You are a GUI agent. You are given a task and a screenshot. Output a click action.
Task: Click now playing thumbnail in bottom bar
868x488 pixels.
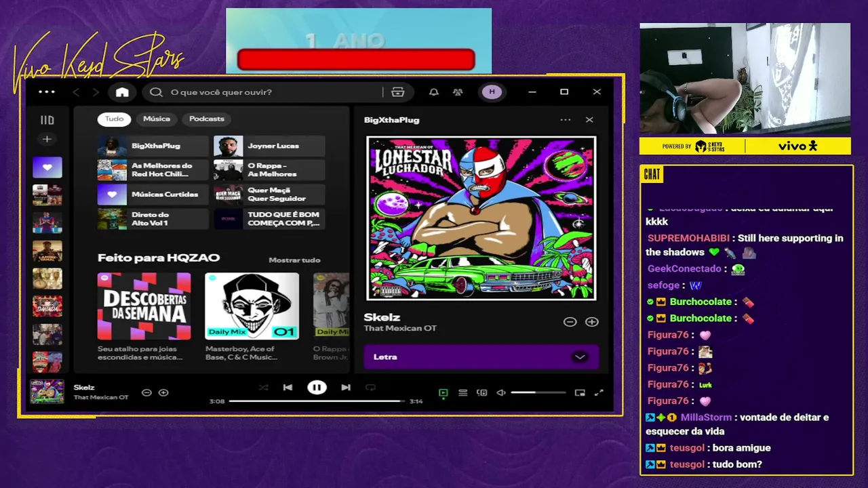[x=47, y=392]
